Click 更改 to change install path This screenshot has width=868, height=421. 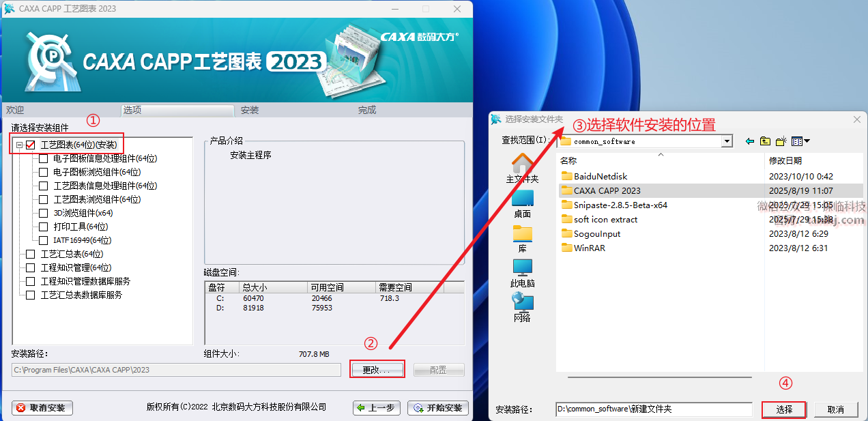tap(377, 370)
